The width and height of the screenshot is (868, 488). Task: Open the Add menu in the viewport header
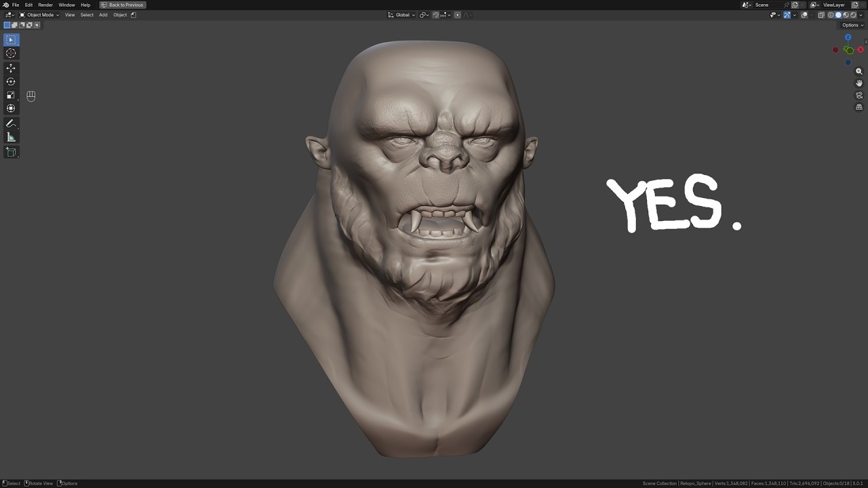(x=103, y=15)
